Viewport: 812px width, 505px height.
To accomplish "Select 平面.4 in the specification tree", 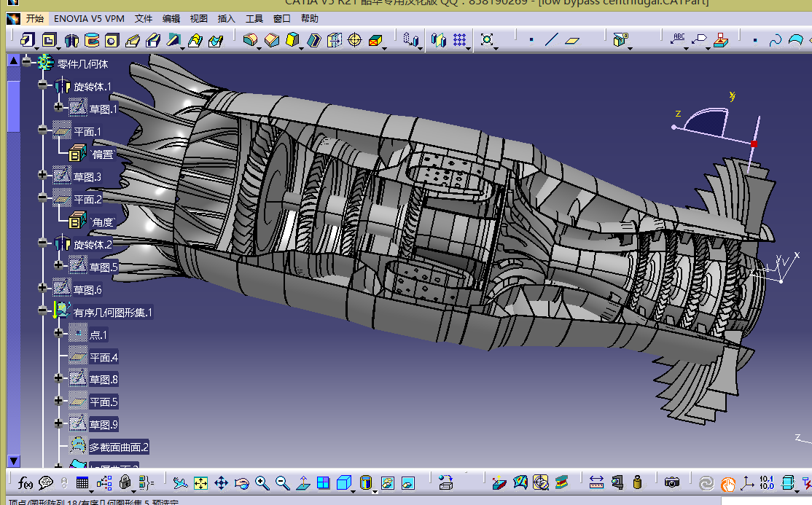I will 104,357.
